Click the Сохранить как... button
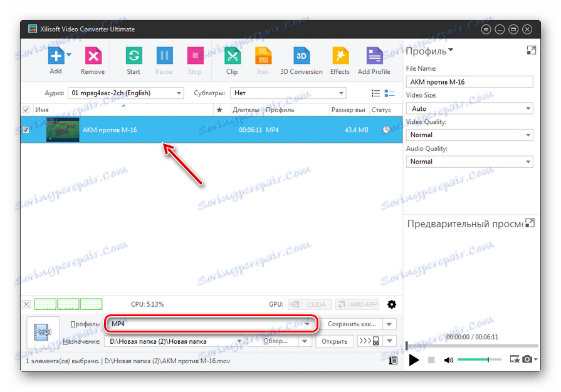561x392 pixels. pos(352,324)
